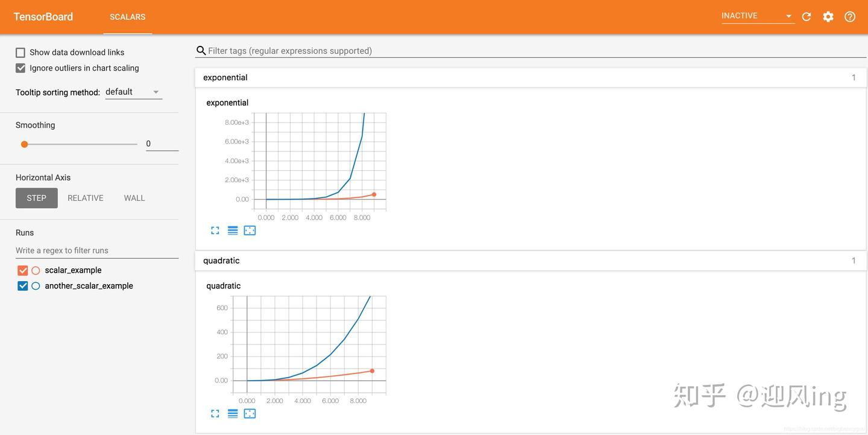The height and width of the screenshot is (435, 868).
Task: Fit quadratic chart domain to data
Action: pyautogui.click(x=250, y=413)
